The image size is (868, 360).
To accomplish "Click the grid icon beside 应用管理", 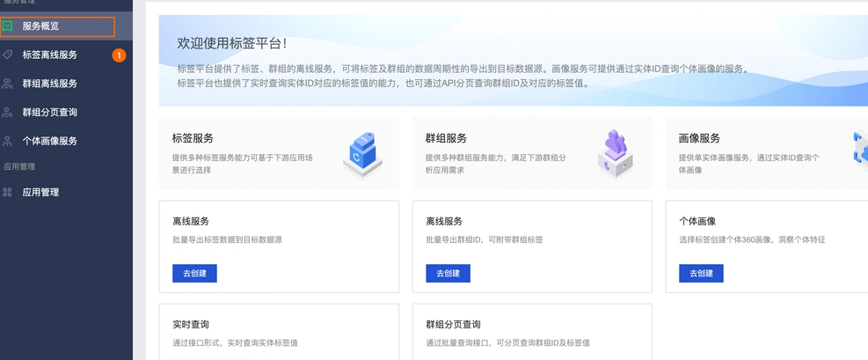I will [7, 192].
